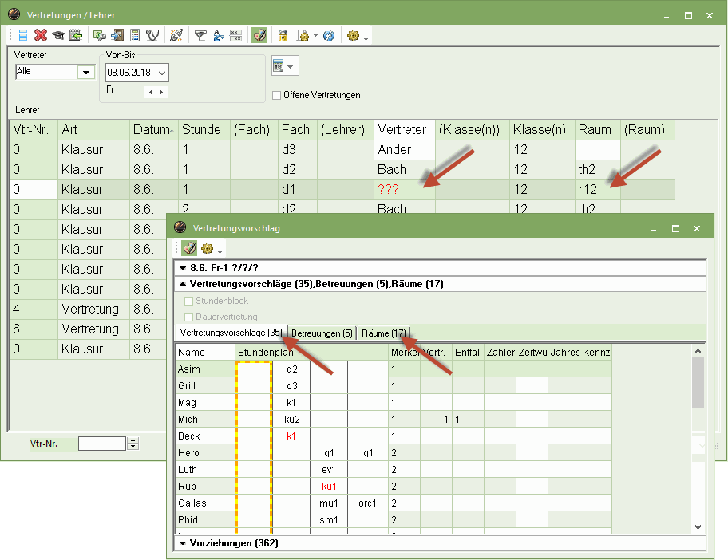Click the Entfall column header
The width and height of the screenshot is (728, 560).
(468, 352)
